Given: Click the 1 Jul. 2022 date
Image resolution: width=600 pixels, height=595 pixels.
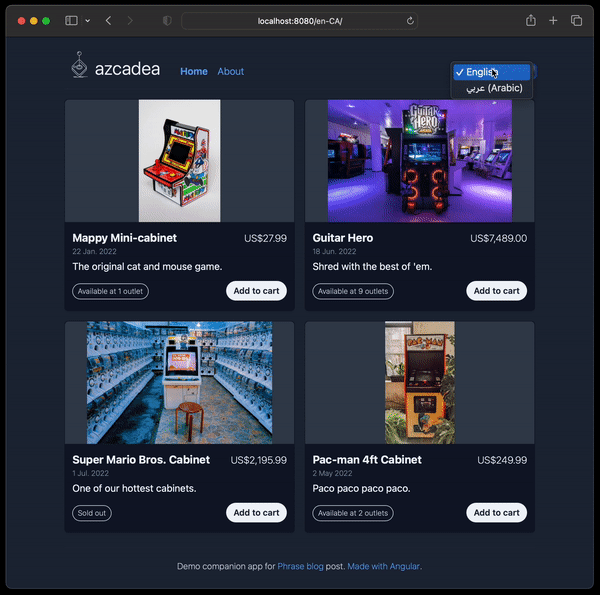Looking at the screenshot, I should [x=90, y=473].
